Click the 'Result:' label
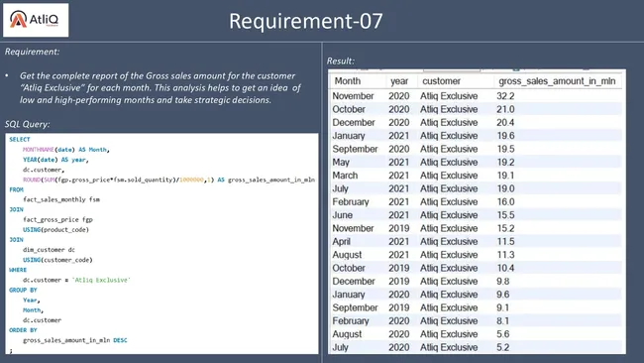The width and height of the screenshot is (644, 363). pos(340,60)
